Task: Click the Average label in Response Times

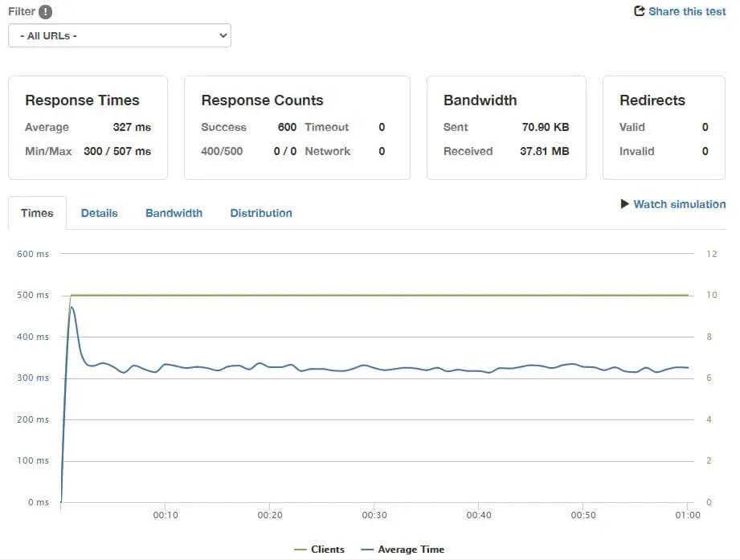Action: [x=47, y=127]
